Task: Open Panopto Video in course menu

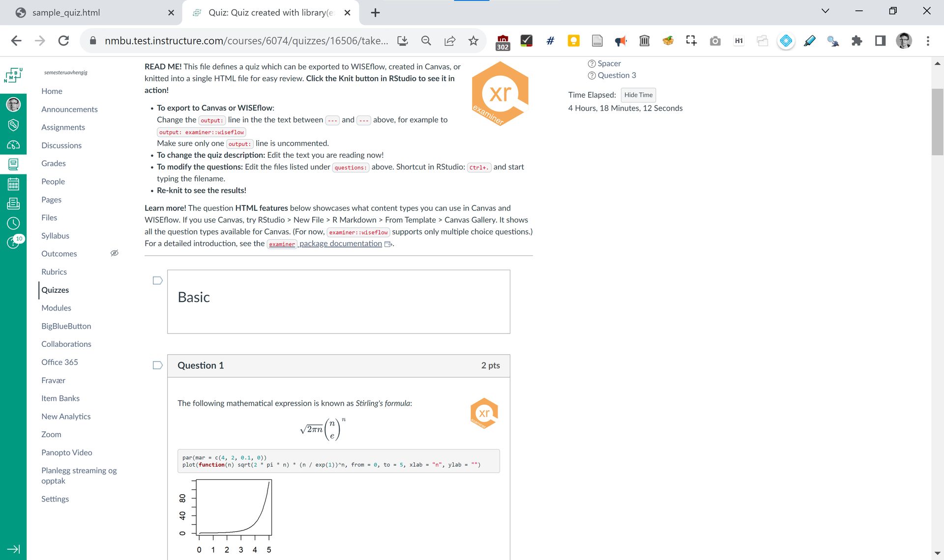Action: (67, 452)
